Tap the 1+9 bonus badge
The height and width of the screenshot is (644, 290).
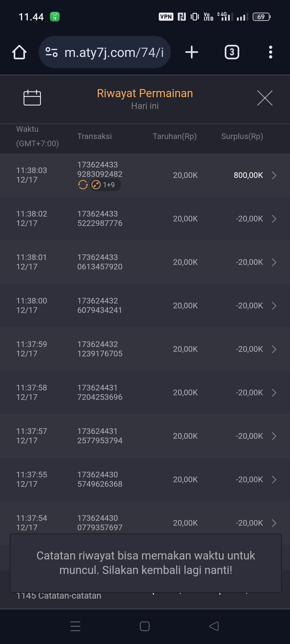point(105,185)
